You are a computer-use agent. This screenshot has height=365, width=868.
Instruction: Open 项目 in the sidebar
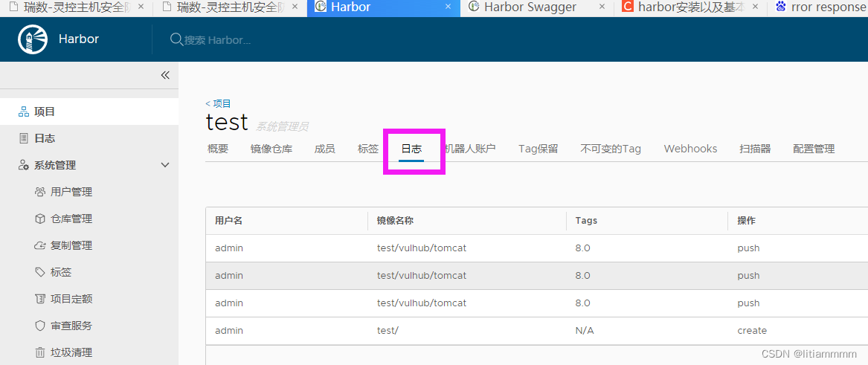point(89,112)
